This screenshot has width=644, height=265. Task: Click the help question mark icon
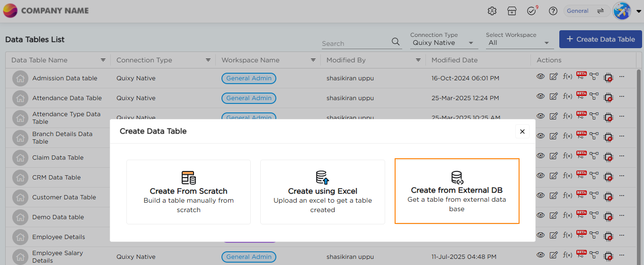553,11
